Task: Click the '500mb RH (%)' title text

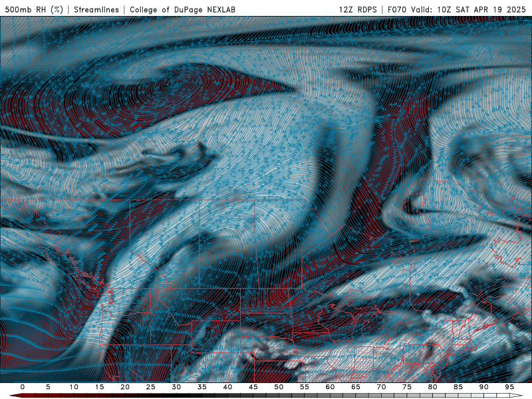Action: [x=34, y=9]
